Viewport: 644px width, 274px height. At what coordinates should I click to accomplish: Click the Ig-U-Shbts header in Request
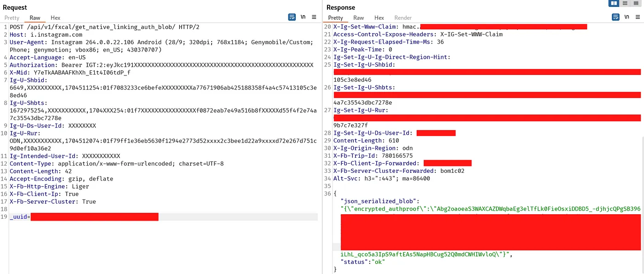(163, 110)
